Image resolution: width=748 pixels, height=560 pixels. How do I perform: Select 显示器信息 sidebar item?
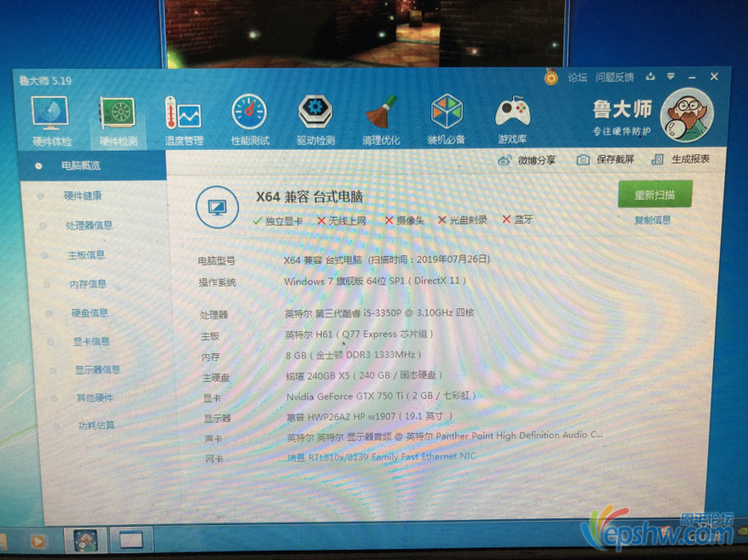[98, 369]
